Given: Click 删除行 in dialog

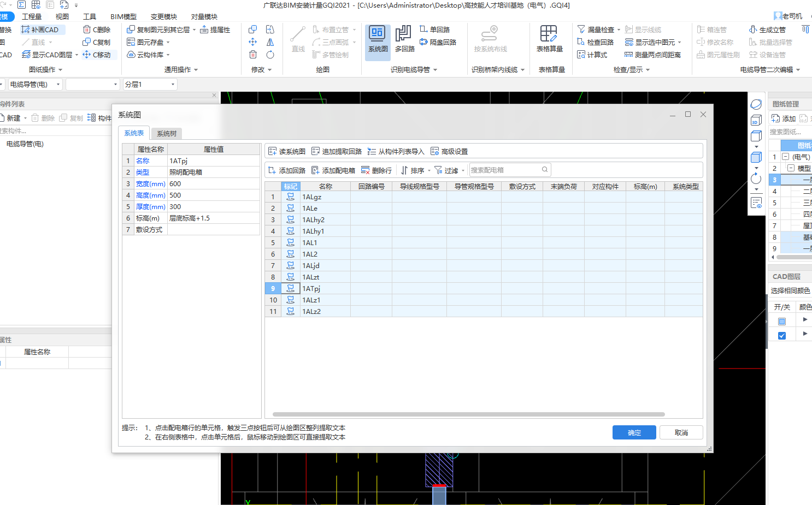Looking at the screenshot, I should point(376,170).
